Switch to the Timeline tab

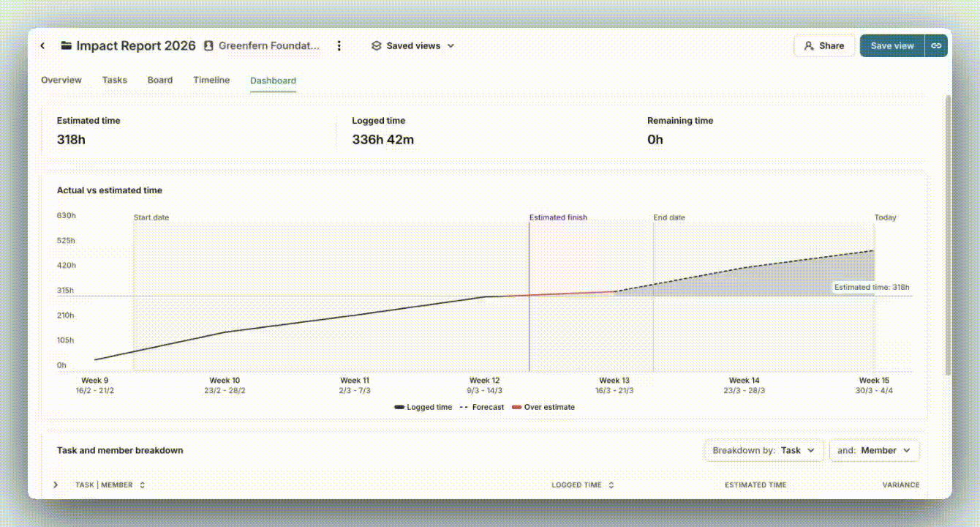(x=211, y=80)
